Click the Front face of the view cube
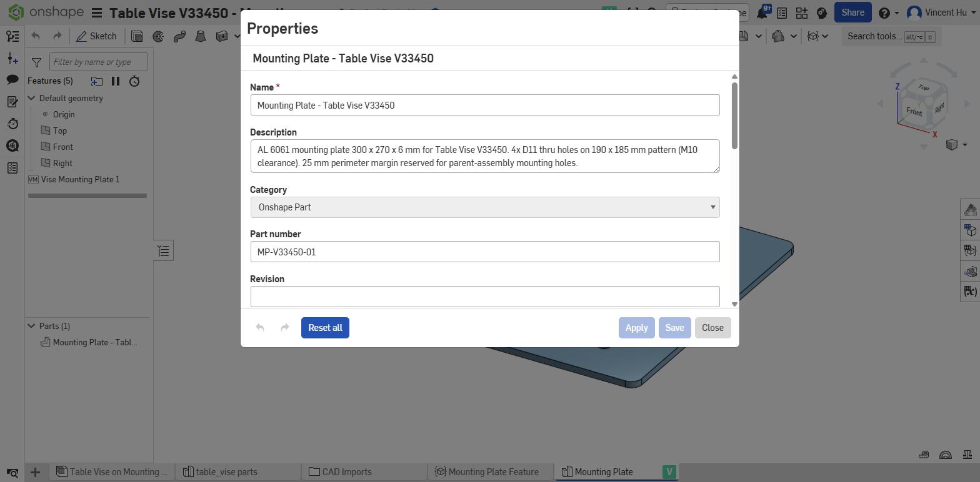This screenshot has height=482, width=980. 914,112
